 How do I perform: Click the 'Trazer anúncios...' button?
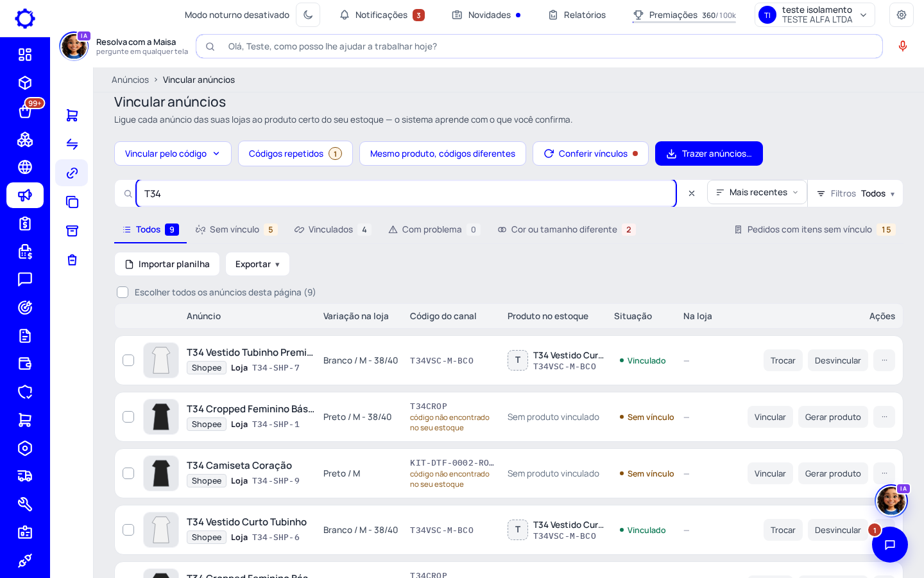pyautogui.click(x=709, y=153)
